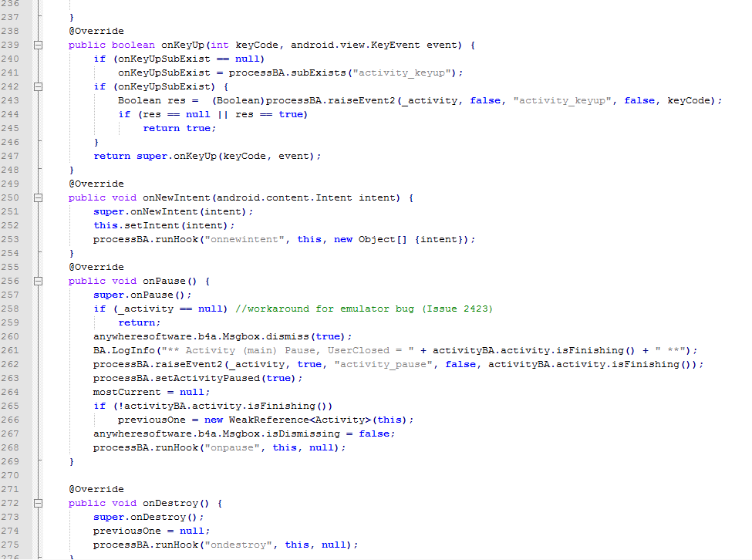
Task: Click the "onpause" string literal
Action: pyautogui.click(x=232, y=447)
